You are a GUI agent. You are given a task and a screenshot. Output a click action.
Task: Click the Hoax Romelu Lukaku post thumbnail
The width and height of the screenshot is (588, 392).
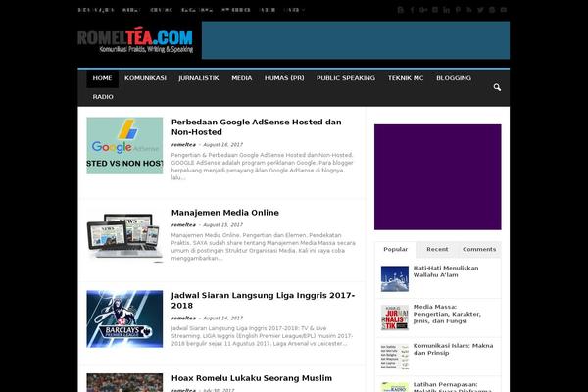coord(124,382)
